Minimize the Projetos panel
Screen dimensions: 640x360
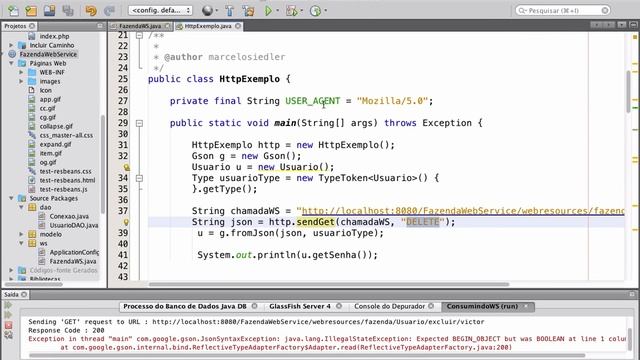coord(100,26)
